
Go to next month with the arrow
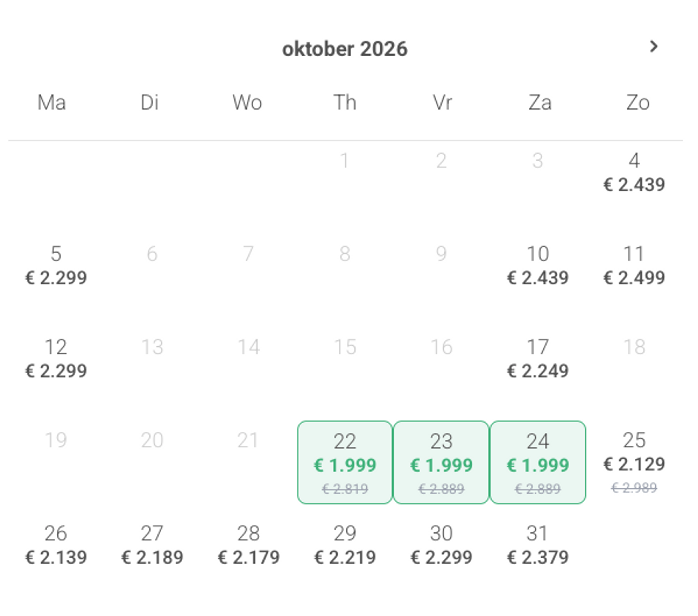(653, 47)
